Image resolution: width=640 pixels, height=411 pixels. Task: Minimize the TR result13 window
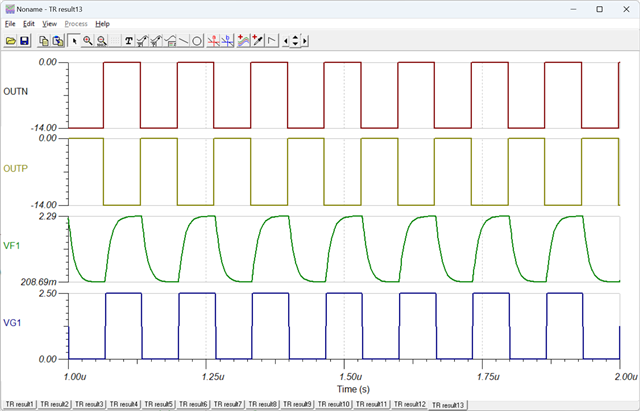click(x=573, y=9)
